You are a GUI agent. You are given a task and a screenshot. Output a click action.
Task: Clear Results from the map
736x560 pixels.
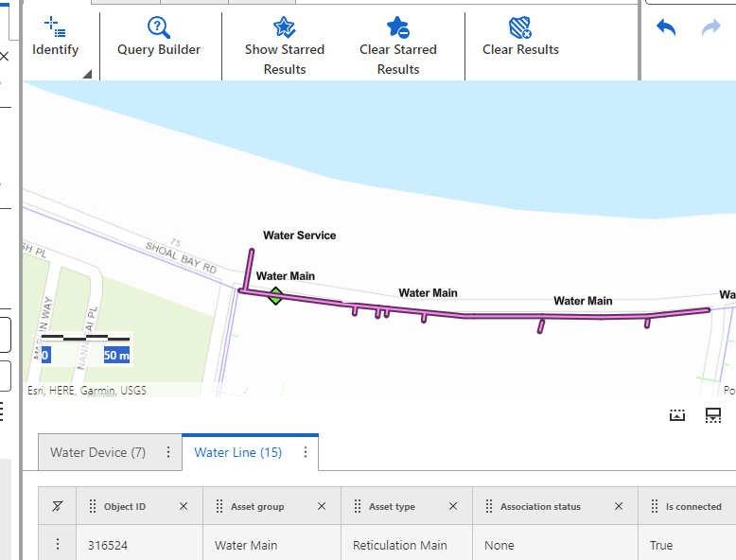click(x=520, y=38)
